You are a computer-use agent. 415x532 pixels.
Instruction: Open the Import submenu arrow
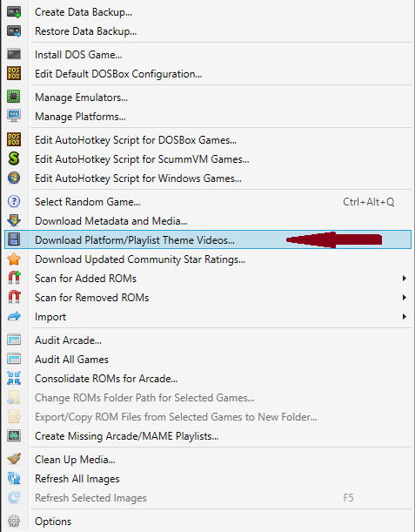[404, 317]
